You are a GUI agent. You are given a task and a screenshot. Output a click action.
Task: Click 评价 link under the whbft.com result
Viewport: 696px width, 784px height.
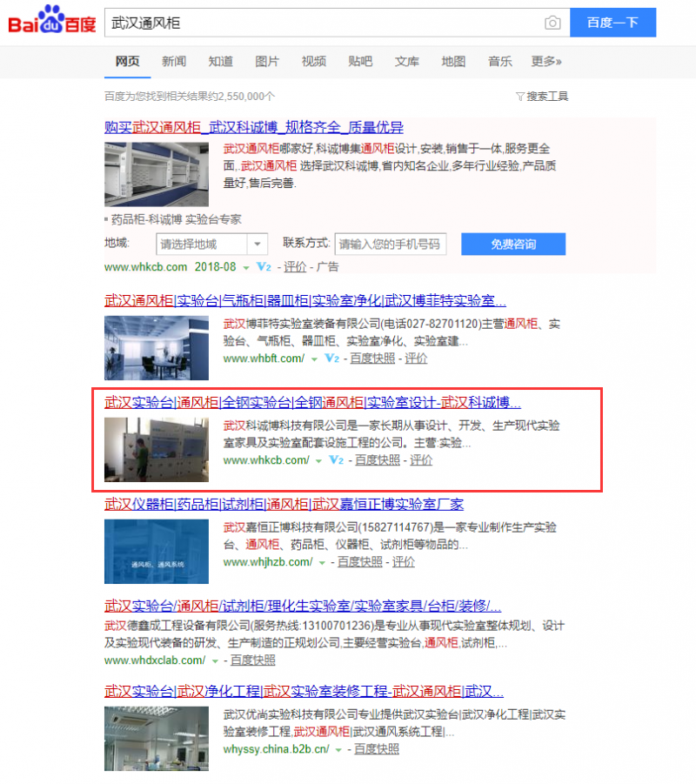416,358
